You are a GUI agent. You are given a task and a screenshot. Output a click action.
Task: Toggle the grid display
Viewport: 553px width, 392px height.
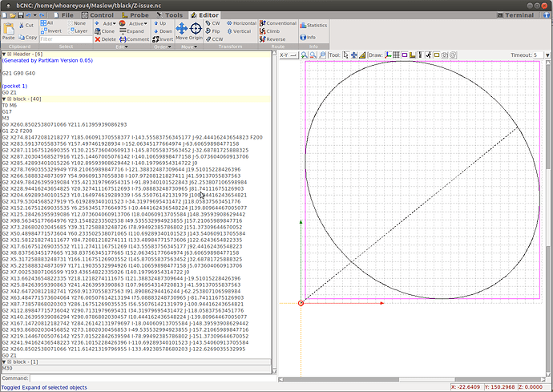(x=397, y=55)
